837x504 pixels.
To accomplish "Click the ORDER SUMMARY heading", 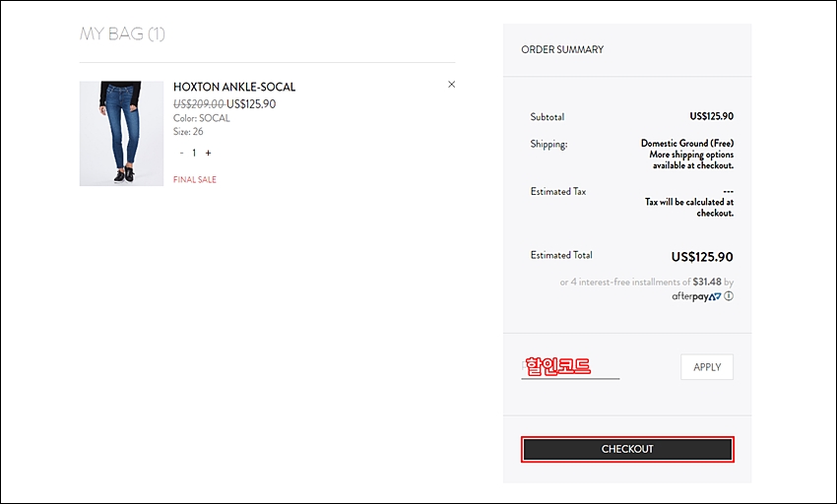I will (x=562, y=49).
